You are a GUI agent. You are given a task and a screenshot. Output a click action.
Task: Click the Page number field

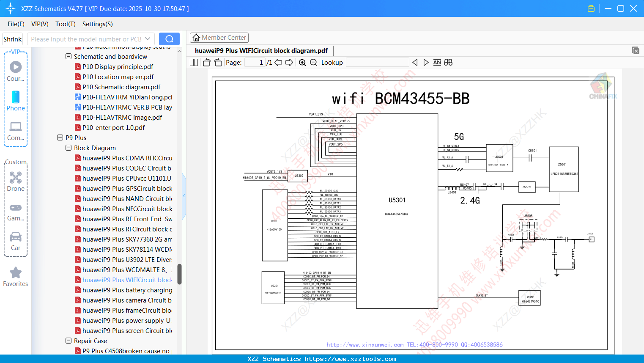[255, 62]
